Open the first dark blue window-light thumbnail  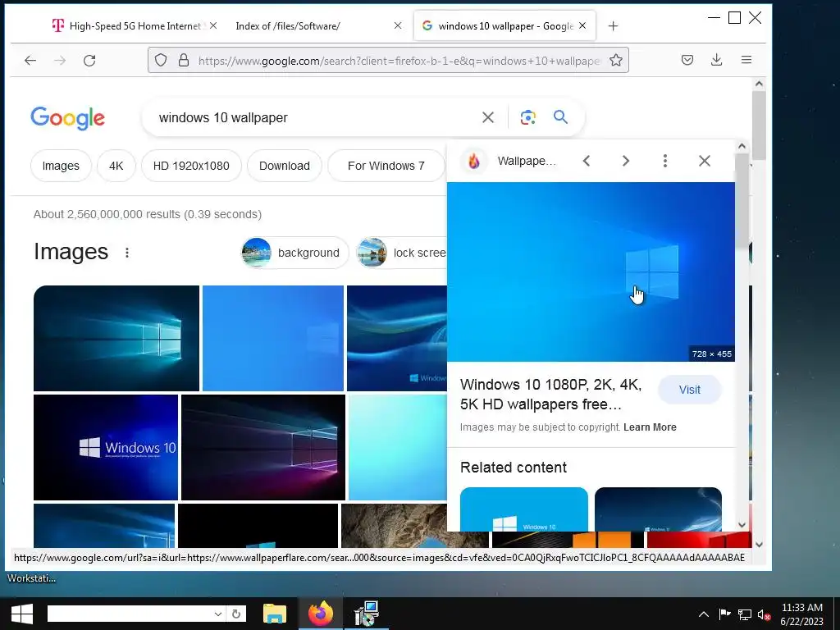tap(116, 338)
